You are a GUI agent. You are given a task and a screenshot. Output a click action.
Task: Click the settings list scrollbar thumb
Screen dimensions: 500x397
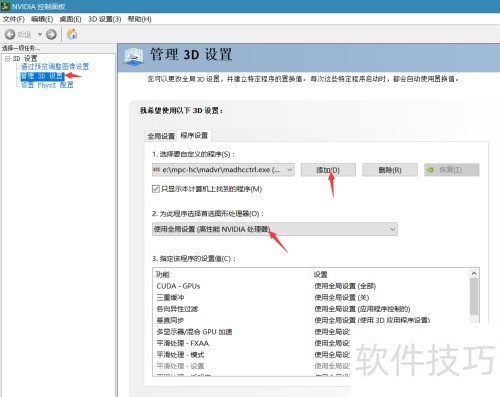coord(474,297)
